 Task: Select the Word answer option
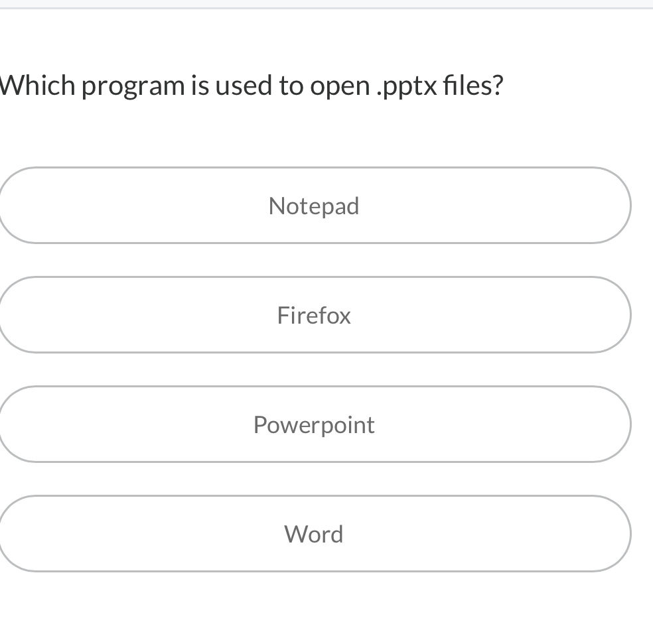314,534
